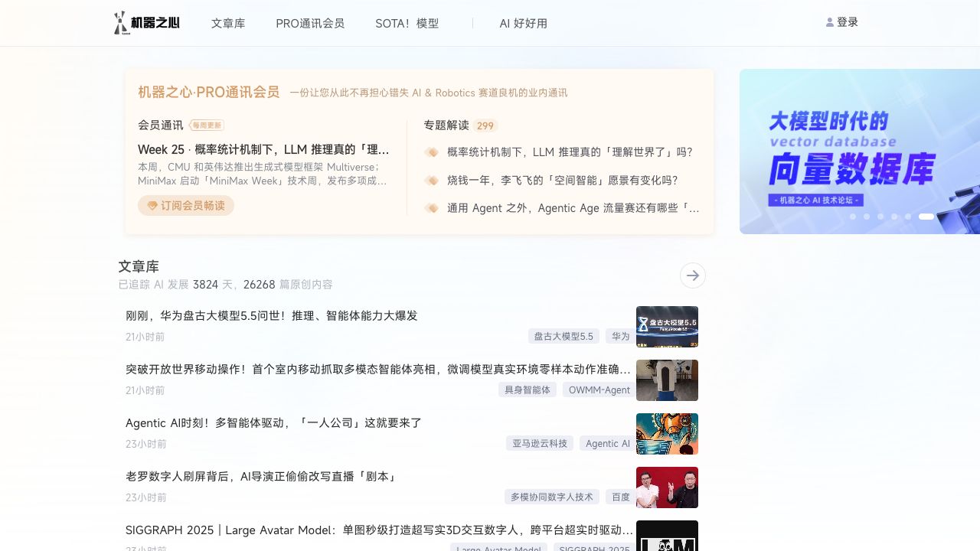
Task: Click icon beside 概率统计机制下 topic
Action: pos(432,152)
